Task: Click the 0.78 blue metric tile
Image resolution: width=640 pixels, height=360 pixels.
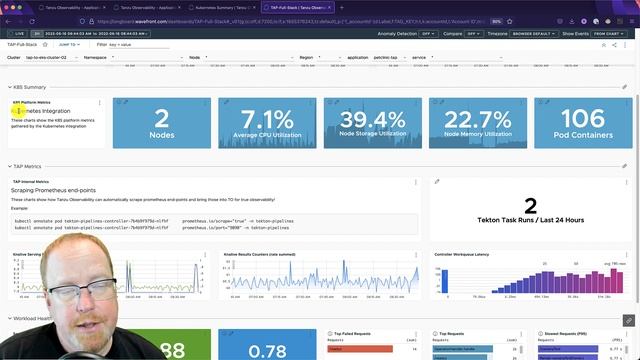Action: [x=267, y=344]
